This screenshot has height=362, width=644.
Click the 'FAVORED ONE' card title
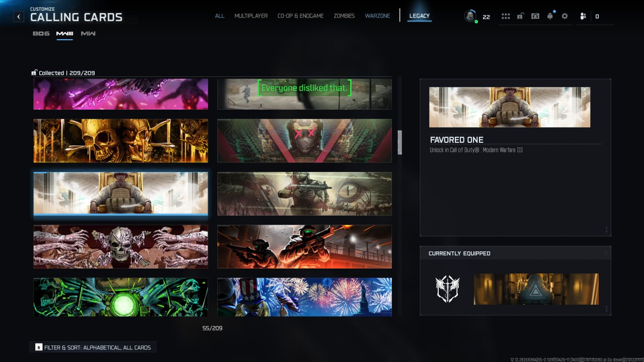coord(457,140)
